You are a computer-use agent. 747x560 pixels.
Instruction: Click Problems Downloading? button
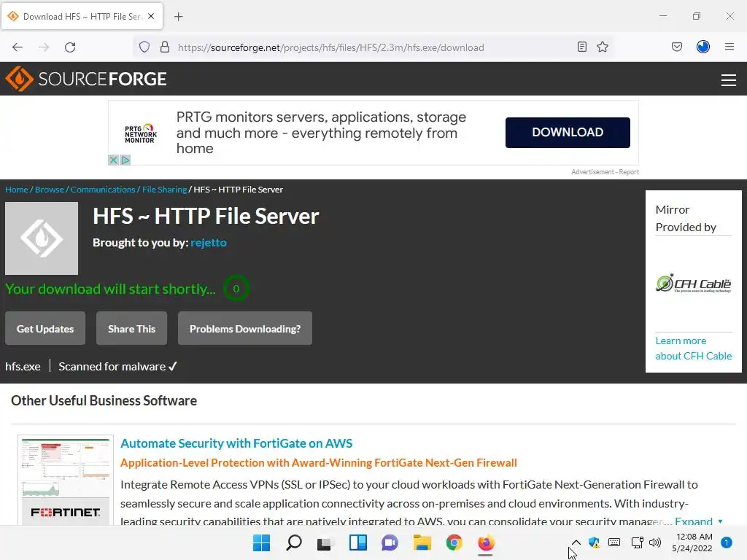coord(245,329)
